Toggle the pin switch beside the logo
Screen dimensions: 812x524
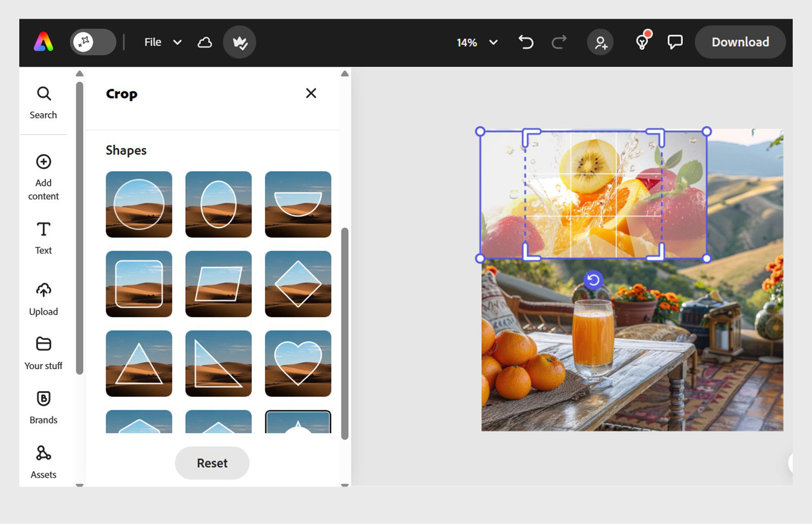[x=92, y=42]
